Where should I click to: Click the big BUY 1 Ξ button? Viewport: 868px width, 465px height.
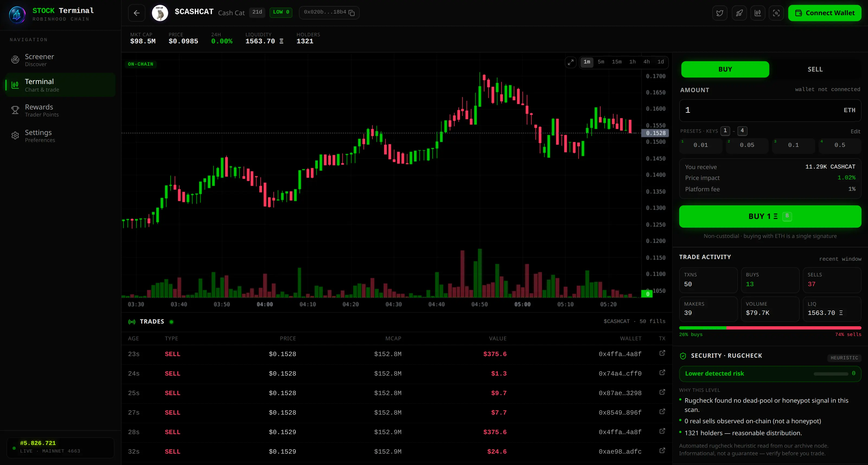click(x=770, y=217)
